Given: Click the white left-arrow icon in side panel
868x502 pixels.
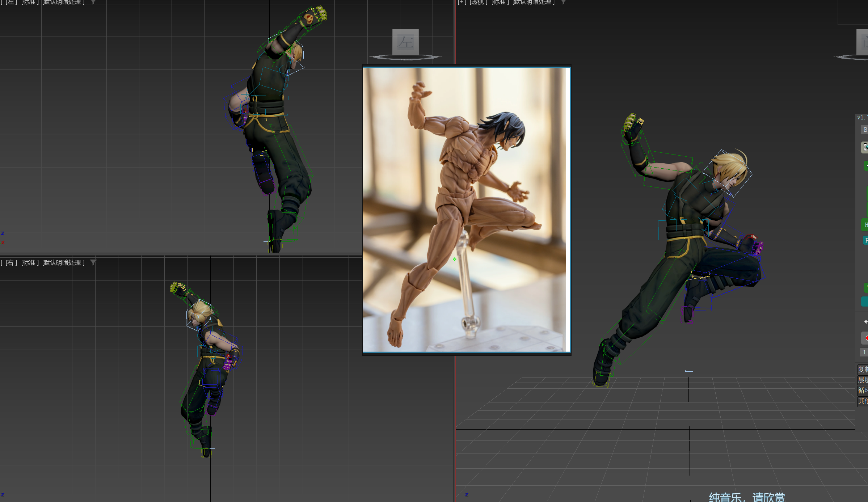Looking at the screenshot, I should pos(865,322).
